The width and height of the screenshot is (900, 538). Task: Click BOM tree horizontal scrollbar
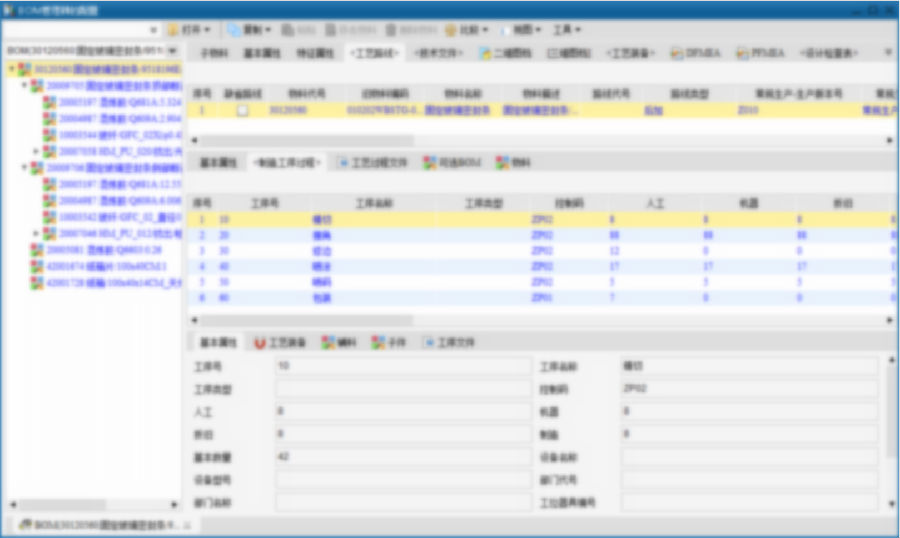(62, 505)
